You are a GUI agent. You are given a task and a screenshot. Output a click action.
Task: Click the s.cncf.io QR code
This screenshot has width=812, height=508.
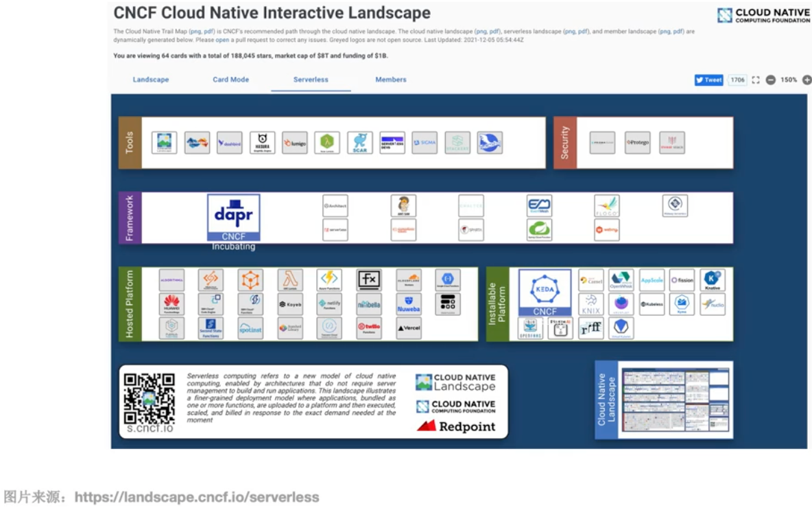tap(149, 399)
